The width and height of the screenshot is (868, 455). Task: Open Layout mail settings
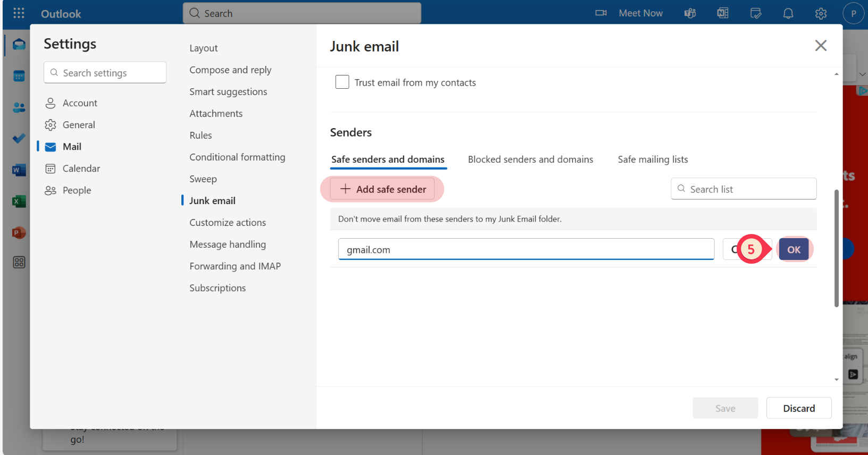(x=204, y=48)
